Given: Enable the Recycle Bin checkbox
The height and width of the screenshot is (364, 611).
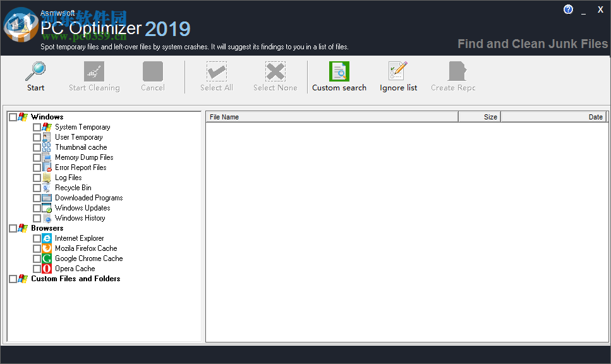Looking at the screenshot, I should (x=37, y=188).
